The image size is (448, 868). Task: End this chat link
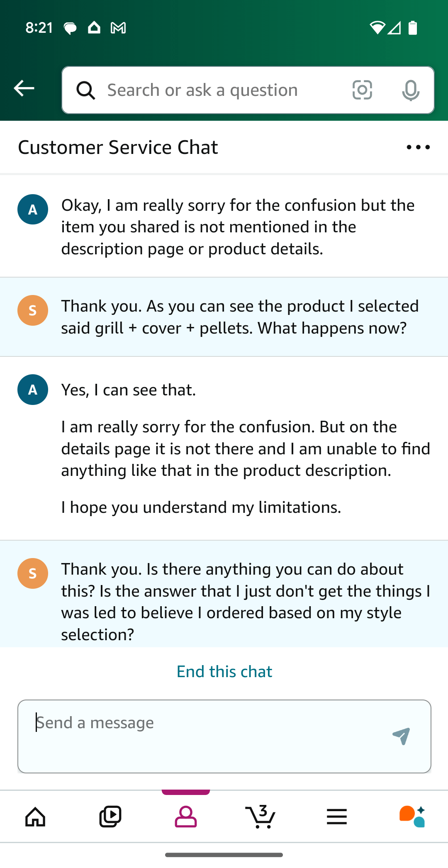(x=224, y=671)
